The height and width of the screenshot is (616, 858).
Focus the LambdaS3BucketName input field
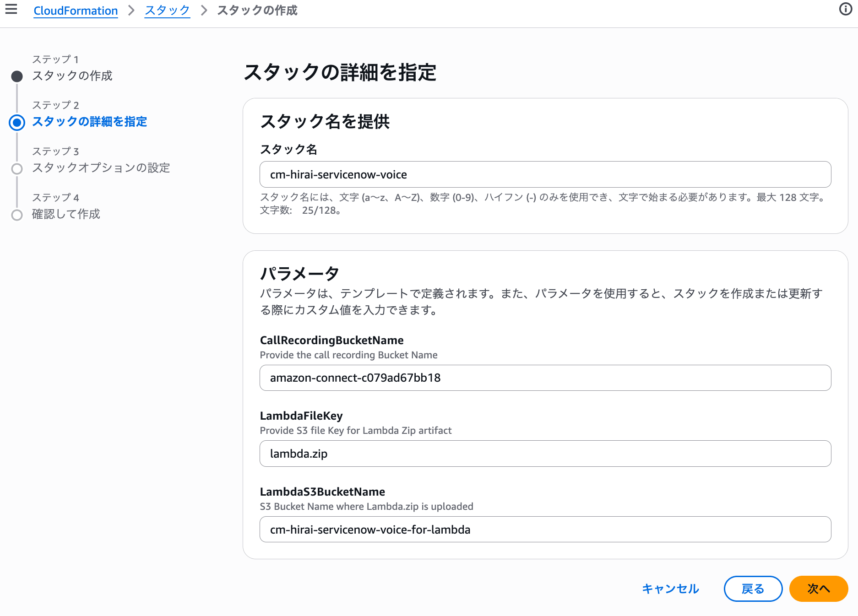545,530
